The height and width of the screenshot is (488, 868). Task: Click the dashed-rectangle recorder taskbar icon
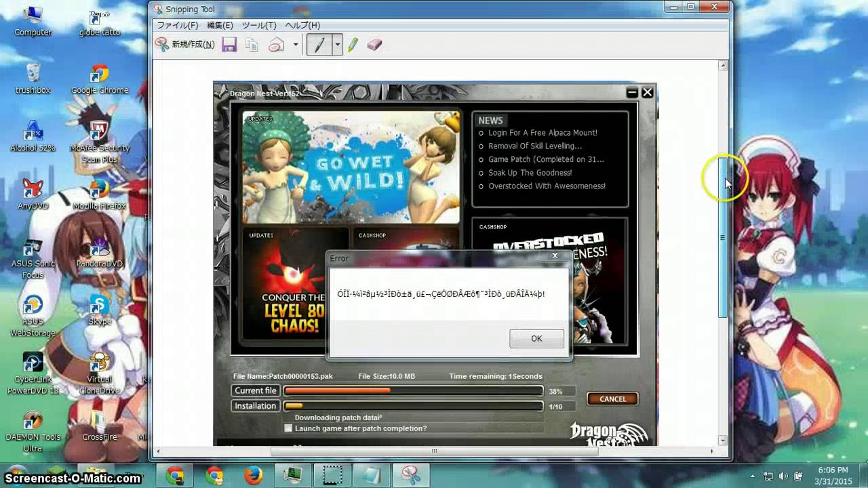[333, 476]
